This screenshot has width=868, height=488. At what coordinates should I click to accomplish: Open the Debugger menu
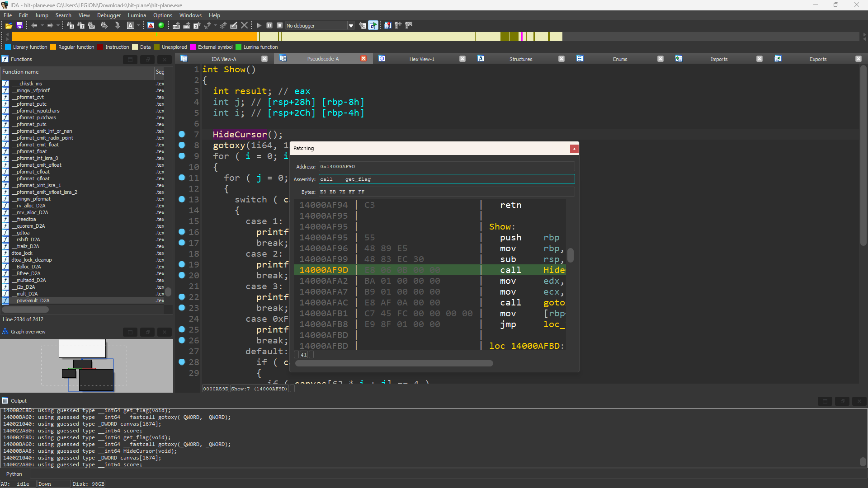point(109,15)
